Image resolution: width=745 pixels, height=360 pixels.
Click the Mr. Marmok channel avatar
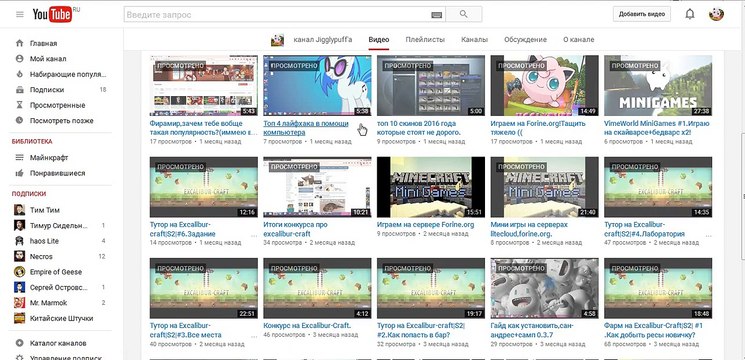[x=19, y=303]
